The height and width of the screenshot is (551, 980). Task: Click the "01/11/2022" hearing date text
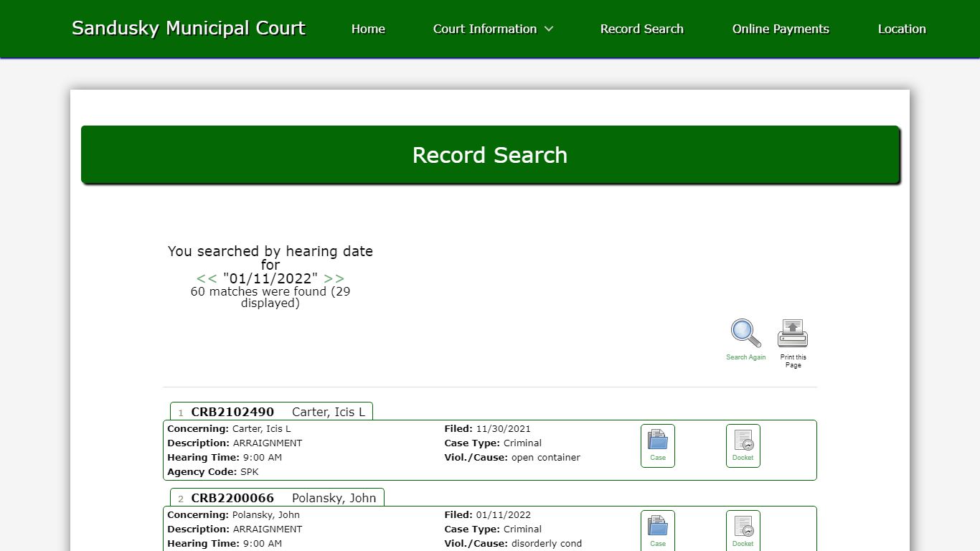270,278
